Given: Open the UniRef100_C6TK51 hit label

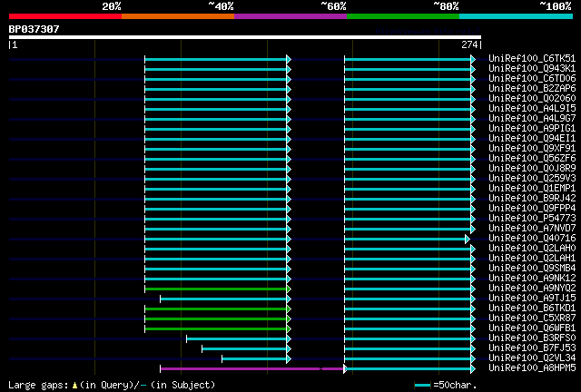Looking at the screenshot, I should pos(532,59).
